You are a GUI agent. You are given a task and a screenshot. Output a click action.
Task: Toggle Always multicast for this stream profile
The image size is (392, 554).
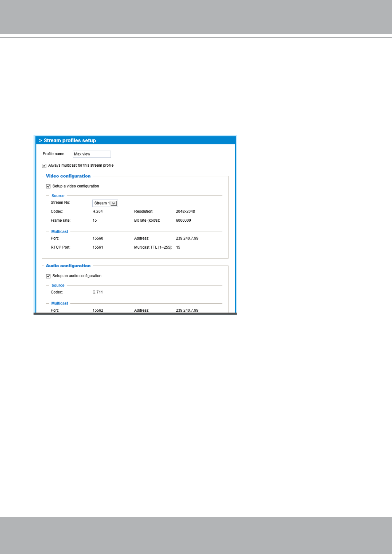[44, 166]
